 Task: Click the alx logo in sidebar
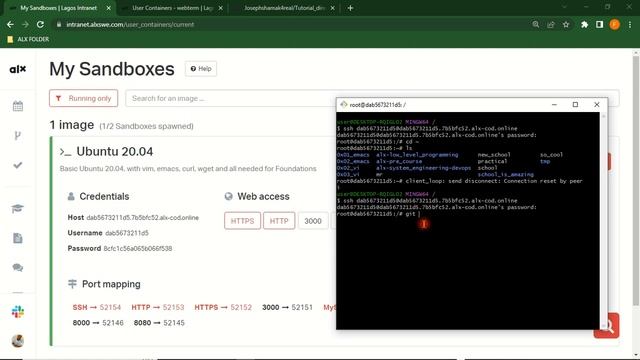pyautogui.click(x=18, y=69)
